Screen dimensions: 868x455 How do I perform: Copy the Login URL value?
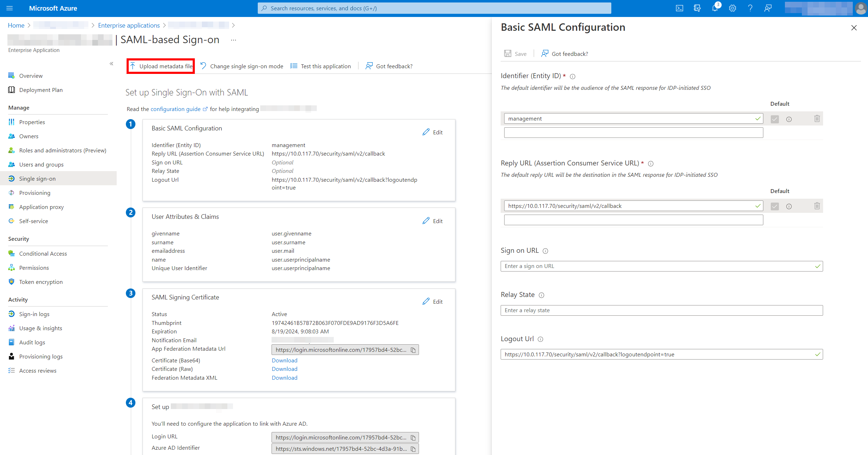pos(413,438)
